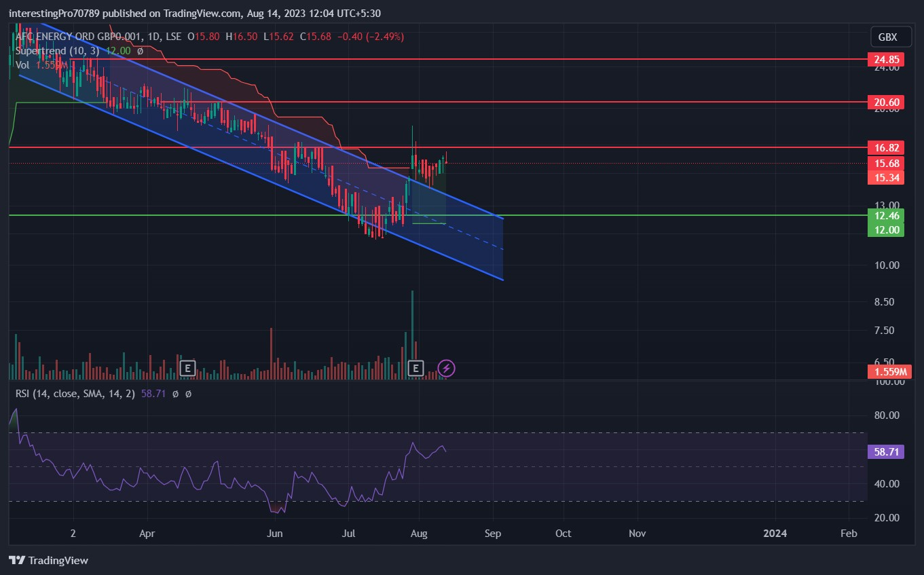The image size is (924, 575).
Task: Click the green 12.00 price axis label
Action: [x=887, y=230]
